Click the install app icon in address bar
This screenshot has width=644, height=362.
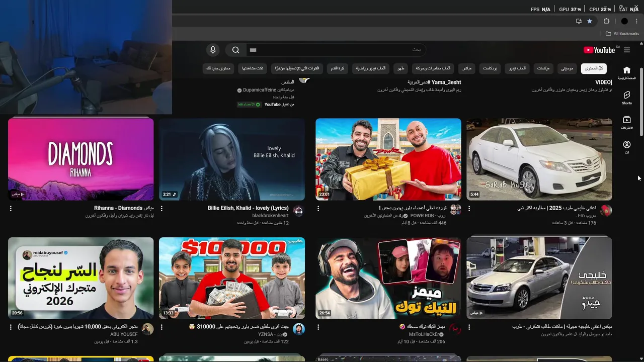579,21
